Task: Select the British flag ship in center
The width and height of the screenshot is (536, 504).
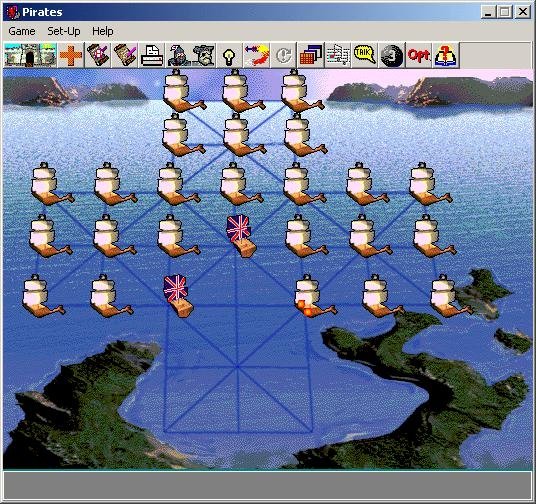Action: (241, 236)
